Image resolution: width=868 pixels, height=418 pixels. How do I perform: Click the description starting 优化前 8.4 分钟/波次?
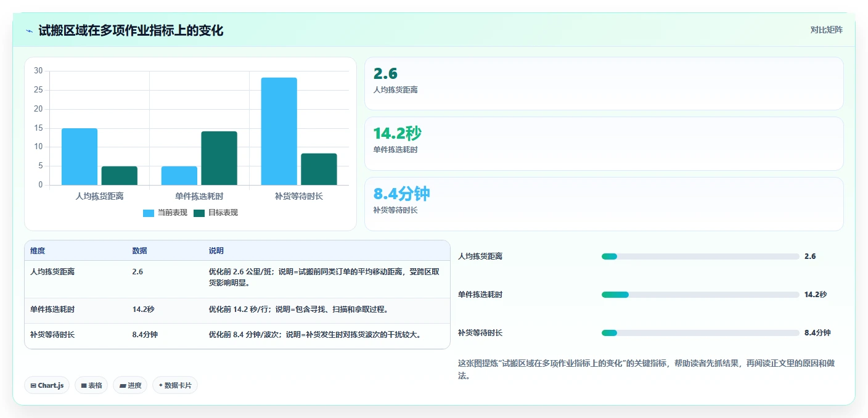[316, 335]
